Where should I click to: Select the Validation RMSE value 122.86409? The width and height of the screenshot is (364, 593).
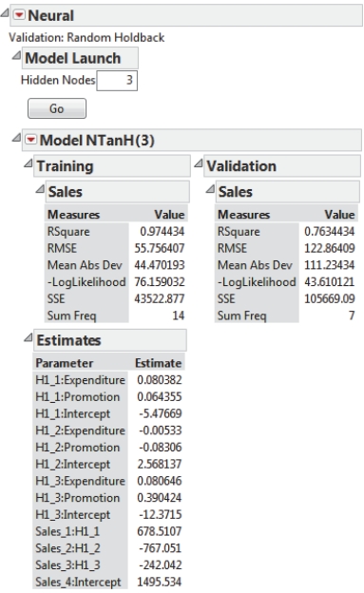pos(330,248)
